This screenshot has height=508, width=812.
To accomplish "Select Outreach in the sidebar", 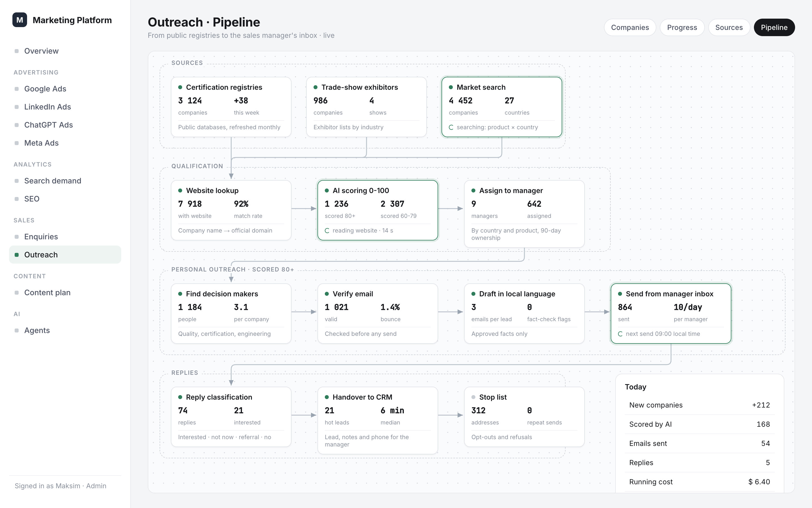I will point(65,255).
